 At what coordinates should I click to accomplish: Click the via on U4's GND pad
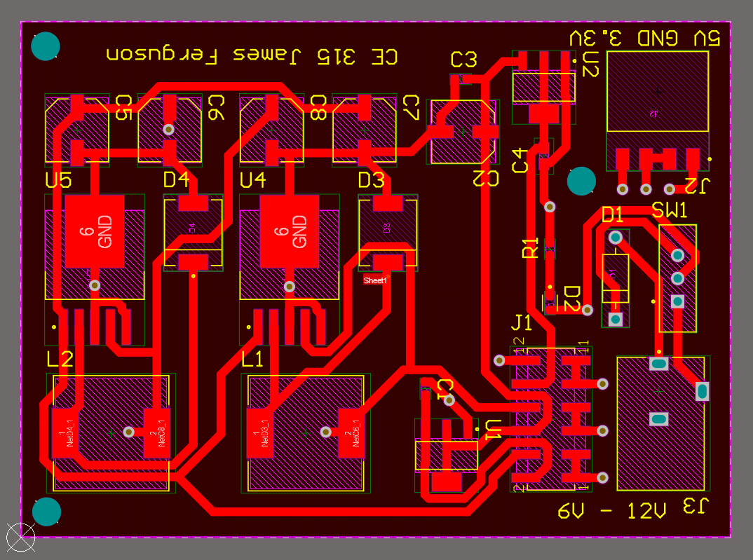(289, 287)
